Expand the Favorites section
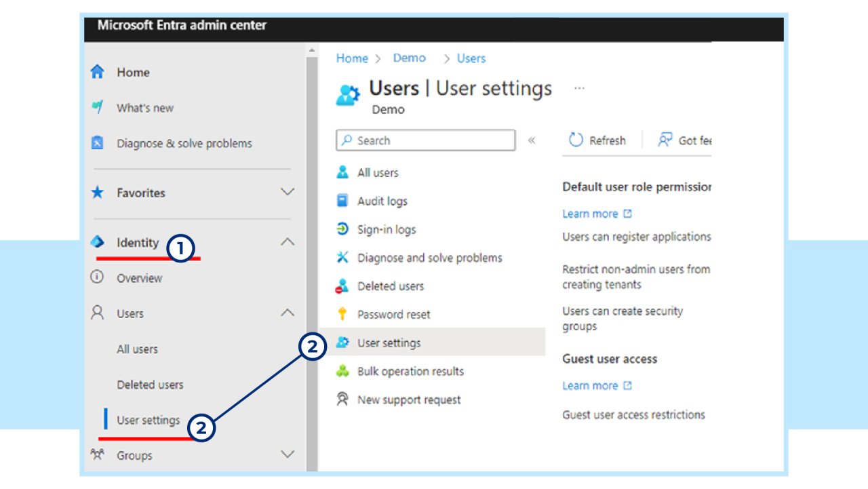Image resolution: width=868 pixels, height=489 pixels. (287, 193)
